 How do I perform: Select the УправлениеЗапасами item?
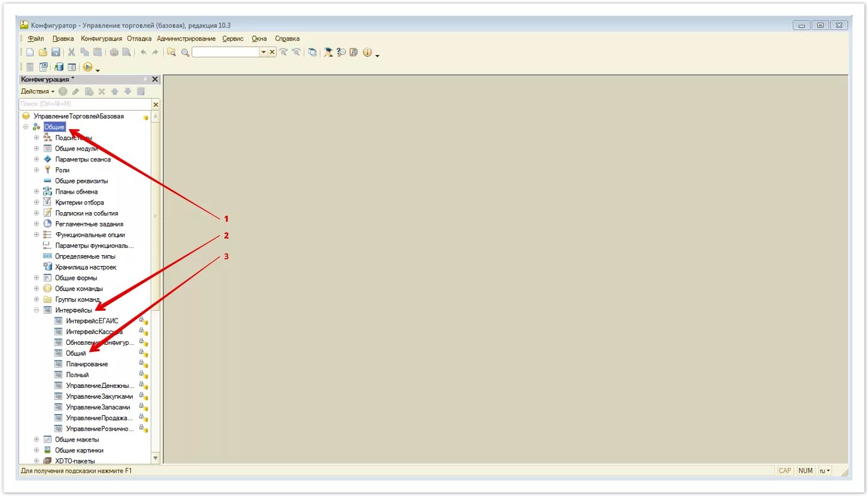pyautogui.click(x=98, y=407)
